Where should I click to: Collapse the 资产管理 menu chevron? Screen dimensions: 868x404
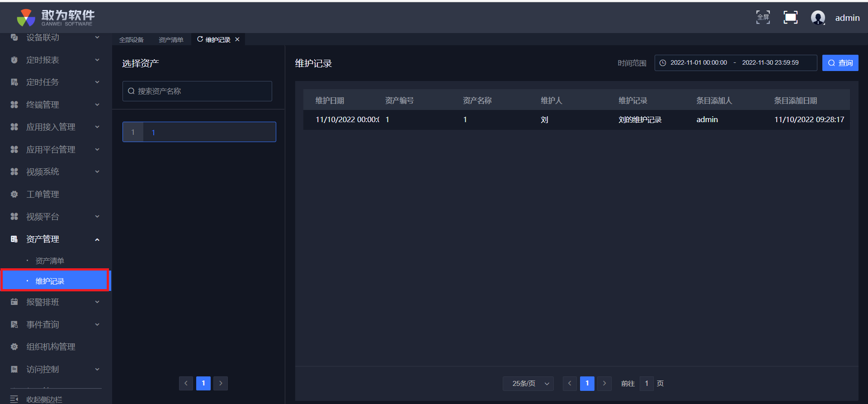[97, 239]
